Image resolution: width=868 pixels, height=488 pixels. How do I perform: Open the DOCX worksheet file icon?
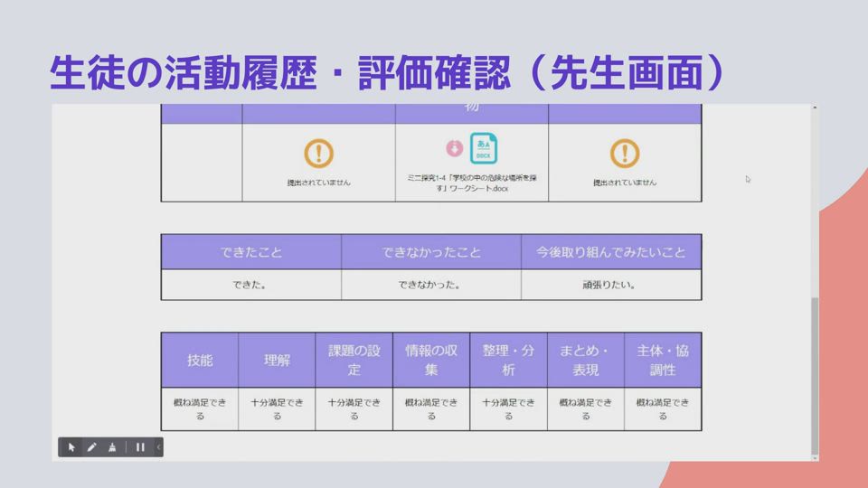pos(482,147)
